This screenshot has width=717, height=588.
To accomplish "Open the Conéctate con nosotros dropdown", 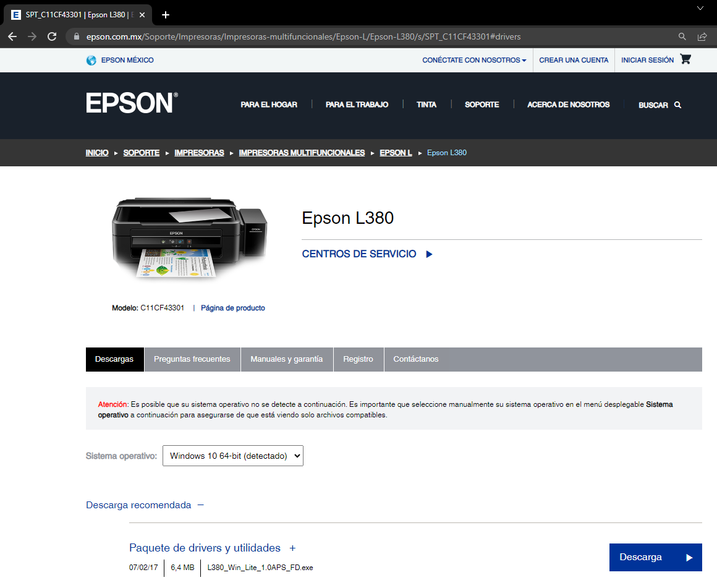I will pos(474,60).
